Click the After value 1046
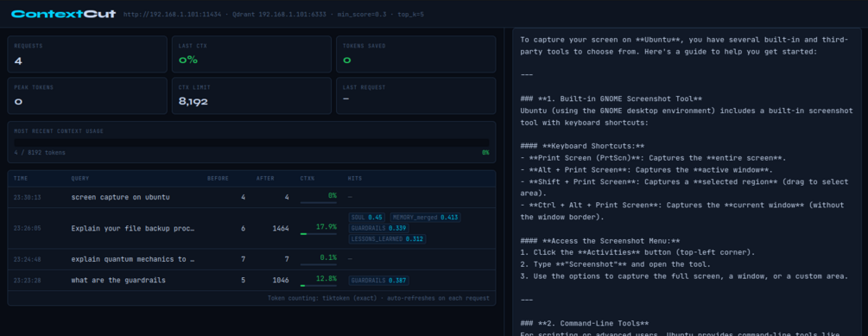 [281, 281]
